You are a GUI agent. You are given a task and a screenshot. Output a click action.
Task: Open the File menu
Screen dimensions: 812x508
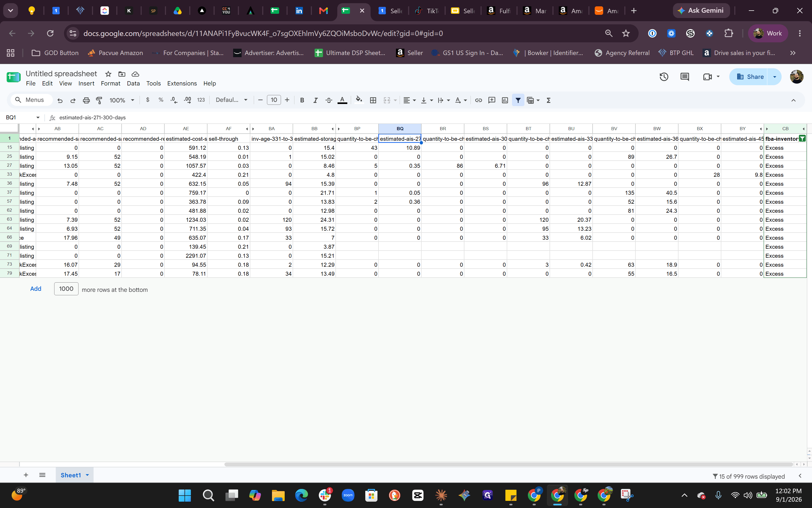coord(31,83)
